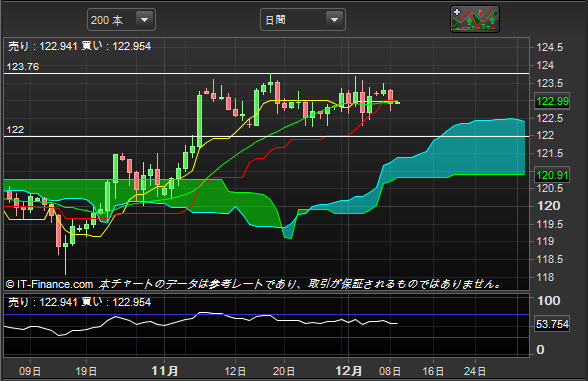Expand the 日間 timeframe dropdown arrow

point(334,20)
